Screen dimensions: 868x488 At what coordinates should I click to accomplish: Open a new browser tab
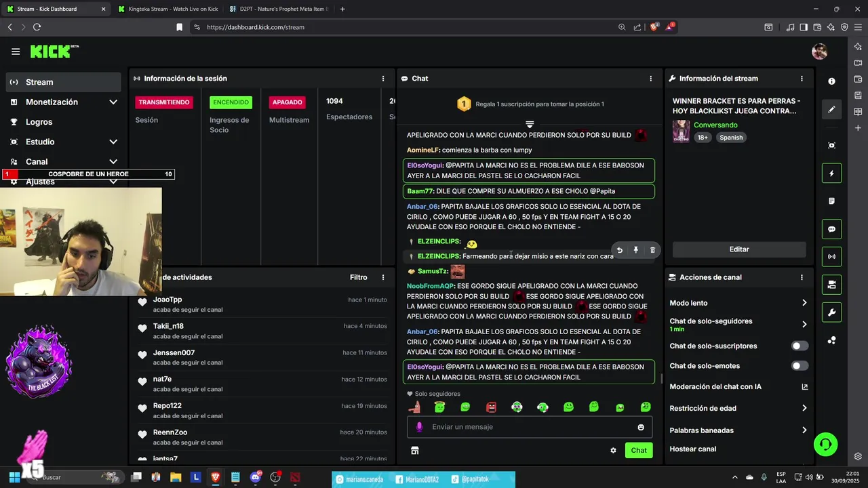(342, 9)
